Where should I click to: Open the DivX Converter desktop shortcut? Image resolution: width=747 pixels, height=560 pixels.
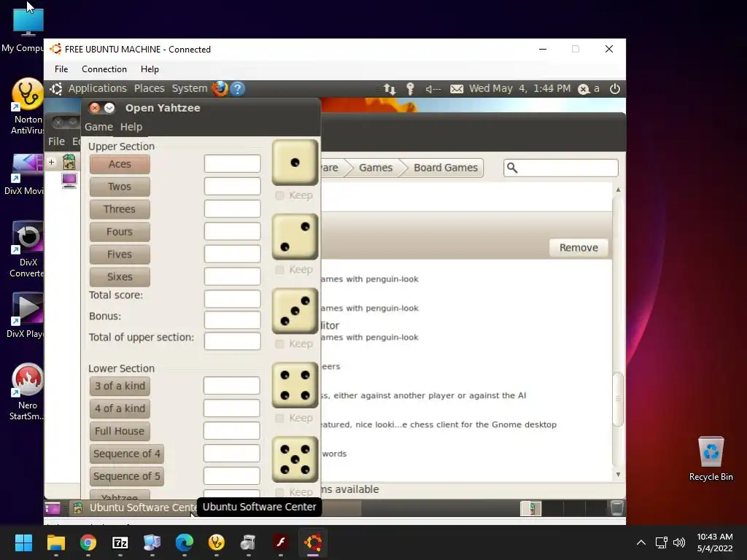tap(28, 249)
